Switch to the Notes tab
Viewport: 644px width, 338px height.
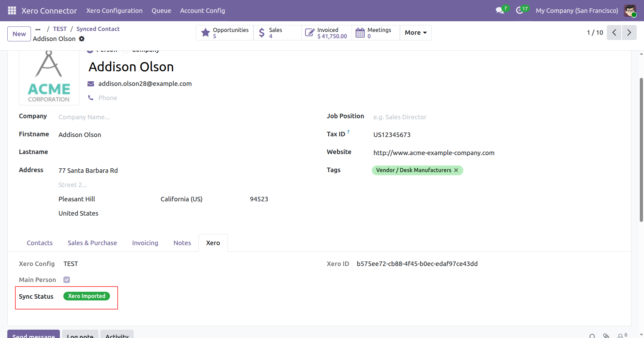click(182, 243)
